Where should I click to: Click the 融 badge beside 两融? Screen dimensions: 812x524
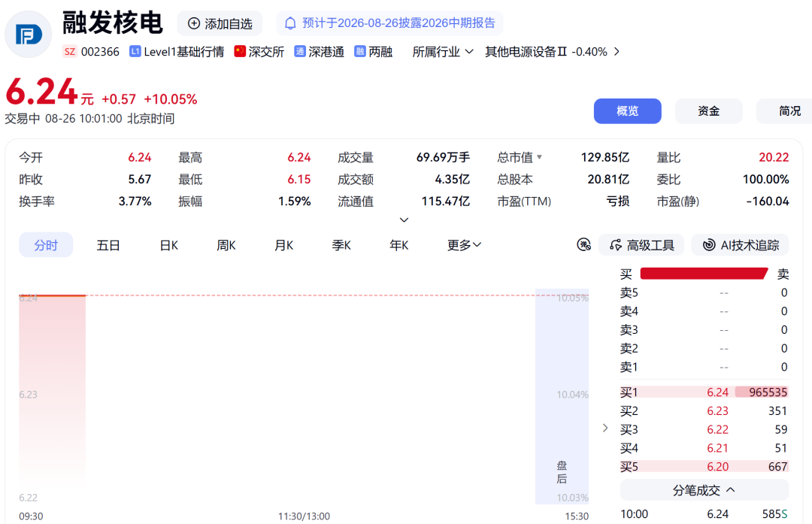click(x=360, y=51)
